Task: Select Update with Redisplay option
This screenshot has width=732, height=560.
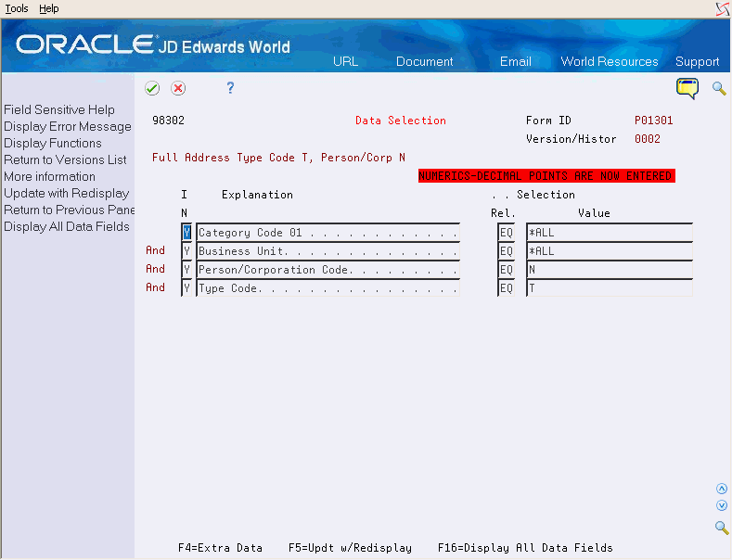Action: pos(67,193)
